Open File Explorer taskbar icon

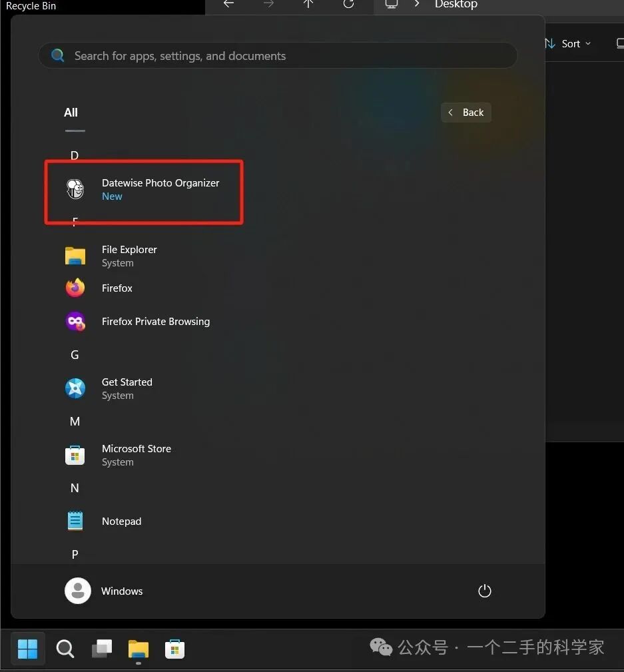coord(138,649)
